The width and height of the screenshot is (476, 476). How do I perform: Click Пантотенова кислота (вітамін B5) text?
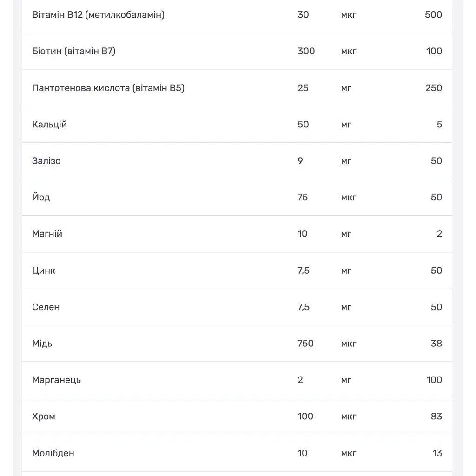[x=108, y=88]
